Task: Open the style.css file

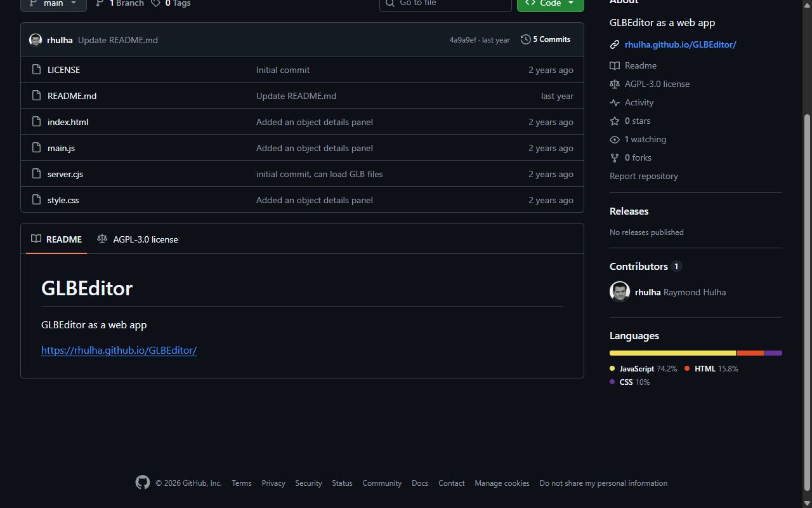Action: (63, 200)
